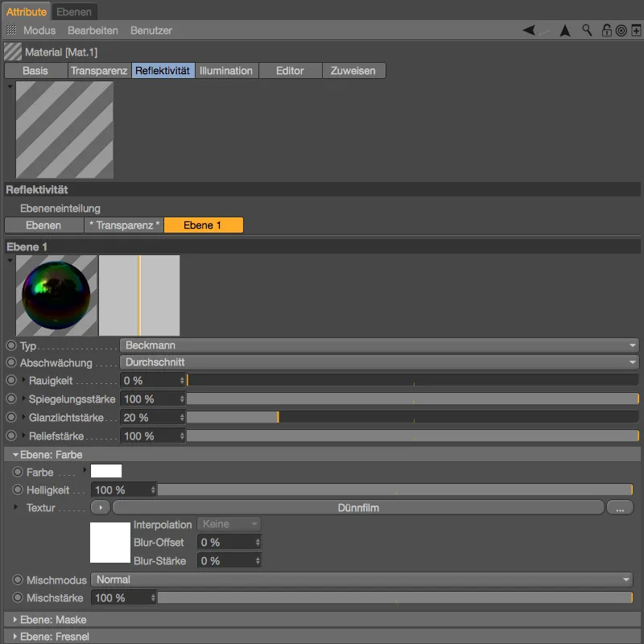The height and width of the screenshot is (644, 644).
Task: Toggle the Rauigkeit animation circle
Action: pos(11,380)
